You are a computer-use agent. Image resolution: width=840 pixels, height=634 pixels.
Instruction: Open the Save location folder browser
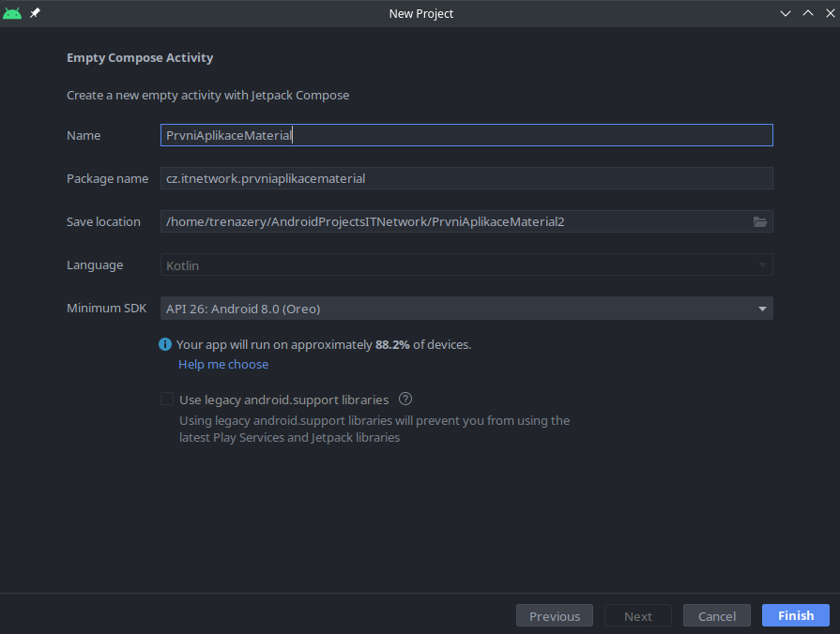(x=760, y=222)
